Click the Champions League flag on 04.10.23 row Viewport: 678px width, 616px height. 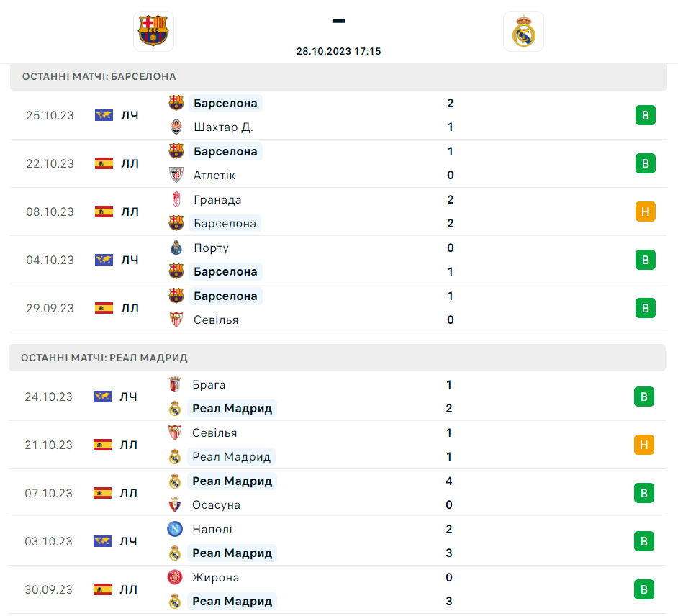(104, 260)
